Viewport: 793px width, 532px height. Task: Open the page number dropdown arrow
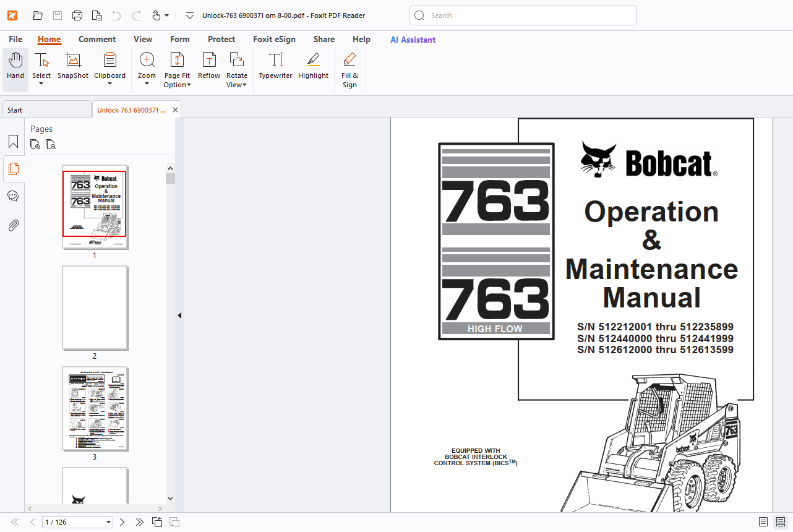pyautogui.click(x=109, y=522)
